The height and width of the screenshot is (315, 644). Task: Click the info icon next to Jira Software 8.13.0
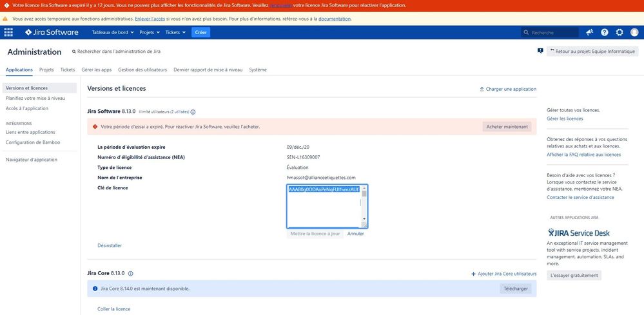click(193, 111)
